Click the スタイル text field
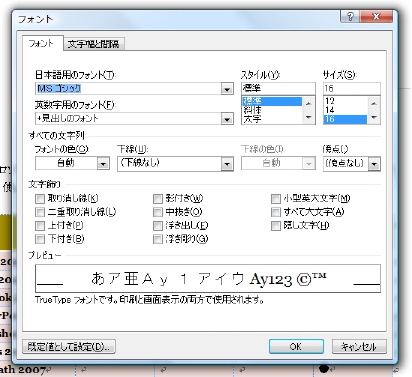Image resolution: width=412 pixels, height=377 pixels. click(x=278, y=88)
